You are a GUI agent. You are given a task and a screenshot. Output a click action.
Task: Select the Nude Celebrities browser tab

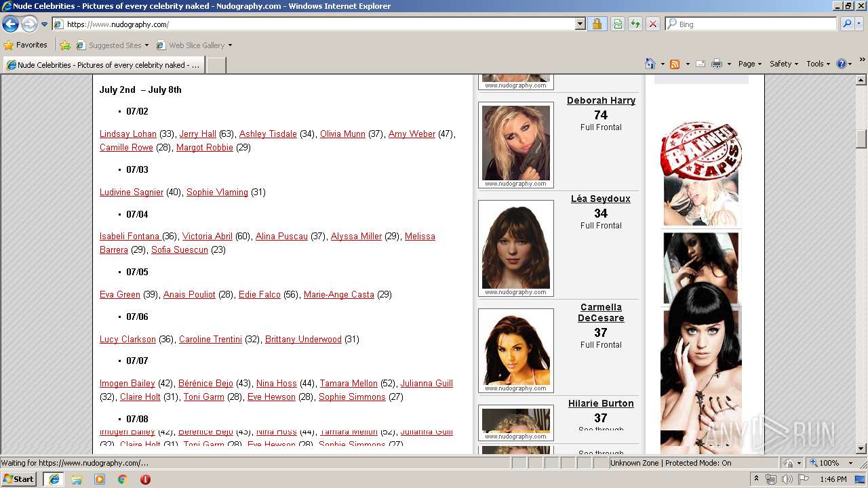coord(103,65)
